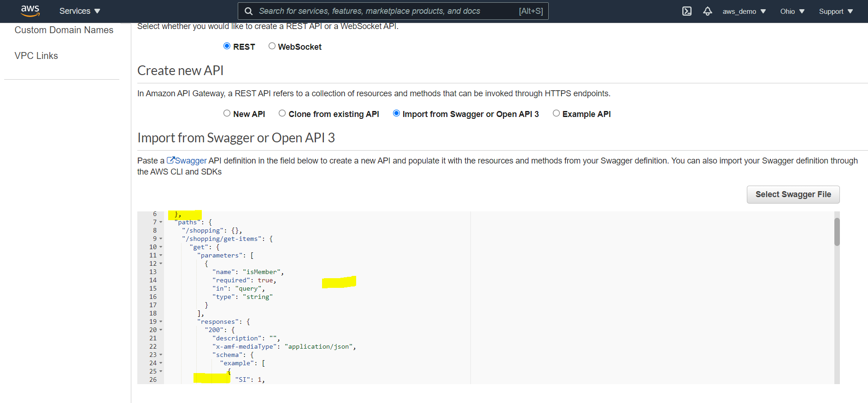Image resolution: width=868 pixels, height=403 pixels.
Task: Click the "application/json" value text
Action: (319, 346)
